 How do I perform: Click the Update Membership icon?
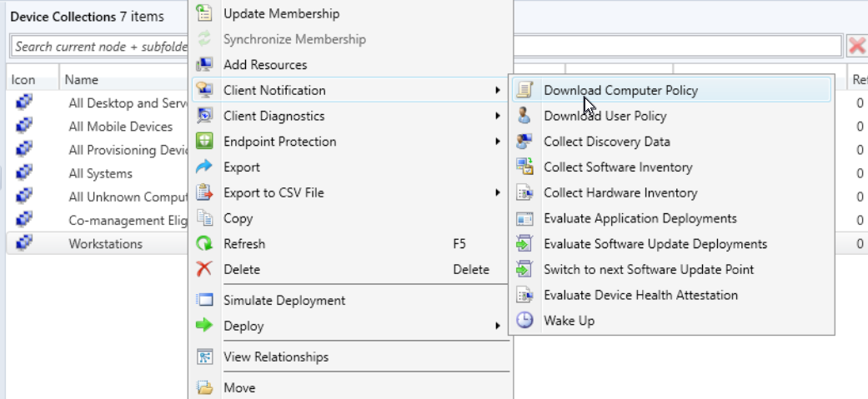(x=204, y=13)
